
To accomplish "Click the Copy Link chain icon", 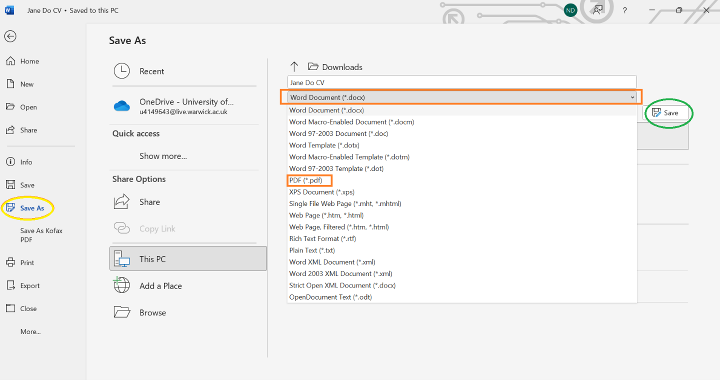I will point(122,228).
